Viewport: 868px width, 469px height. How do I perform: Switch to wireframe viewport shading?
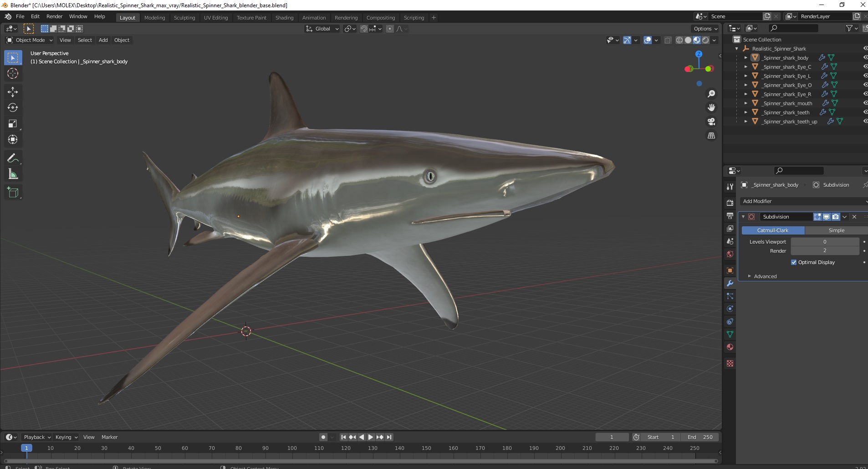(x=679, y=40)
